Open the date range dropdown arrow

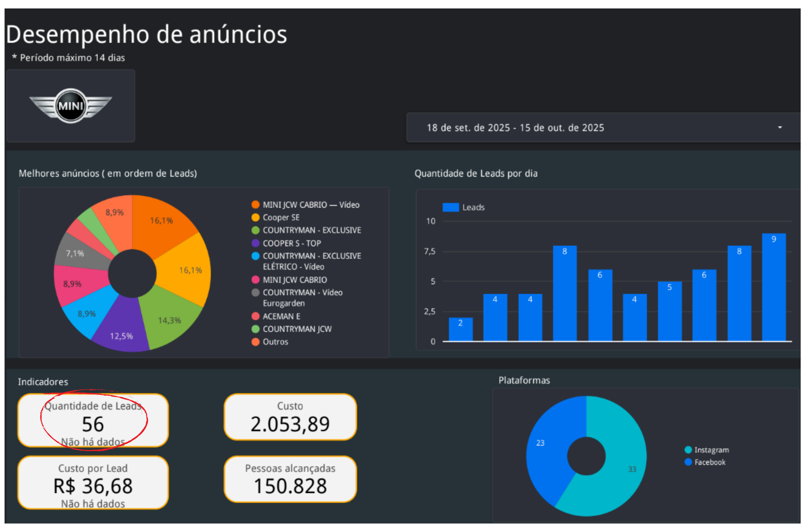pos(780,128)
